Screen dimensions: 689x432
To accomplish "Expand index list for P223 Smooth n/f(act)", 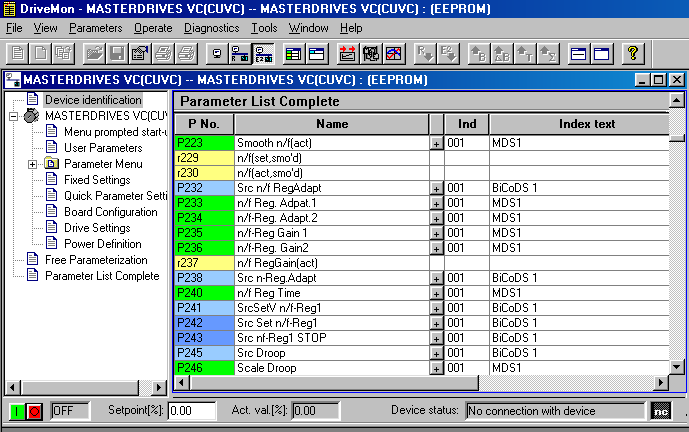I will (x=436, y=143).
